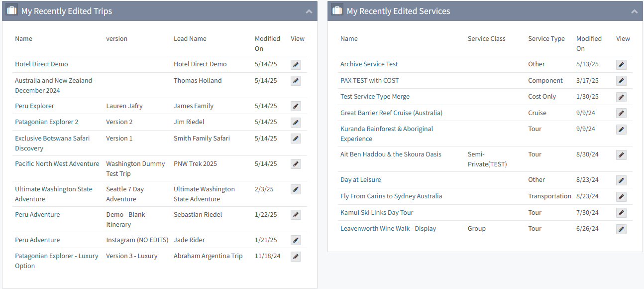The height and width of the screenshot is (289, 644).
Task: Edit Day at Leisure service pencil icon
Action: 621,180
